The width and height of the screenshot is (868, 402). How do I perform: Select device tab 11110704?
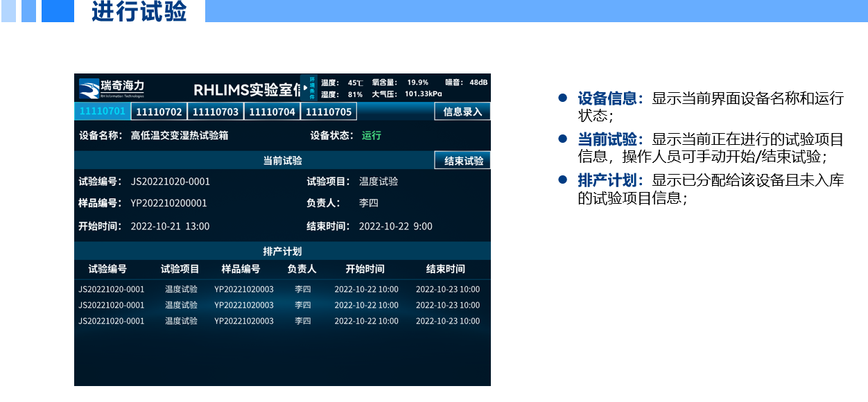[x=272, y=112]
